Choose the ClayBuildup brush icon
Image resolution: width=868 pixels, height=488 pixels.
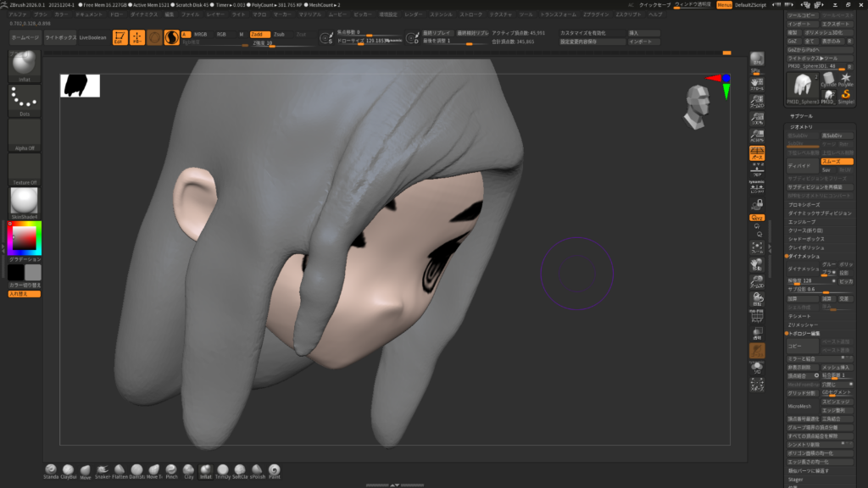(x=69, y=469)
